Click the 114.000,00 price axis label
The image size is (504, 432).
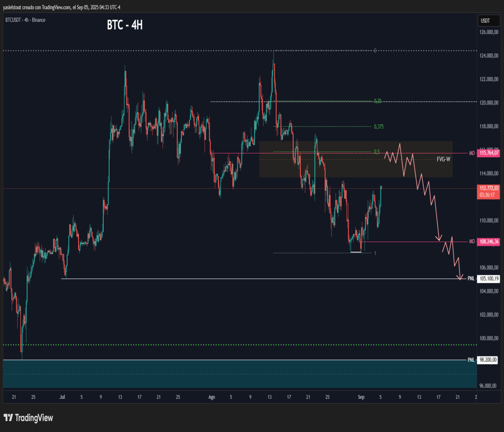click(x=489, y=173)
